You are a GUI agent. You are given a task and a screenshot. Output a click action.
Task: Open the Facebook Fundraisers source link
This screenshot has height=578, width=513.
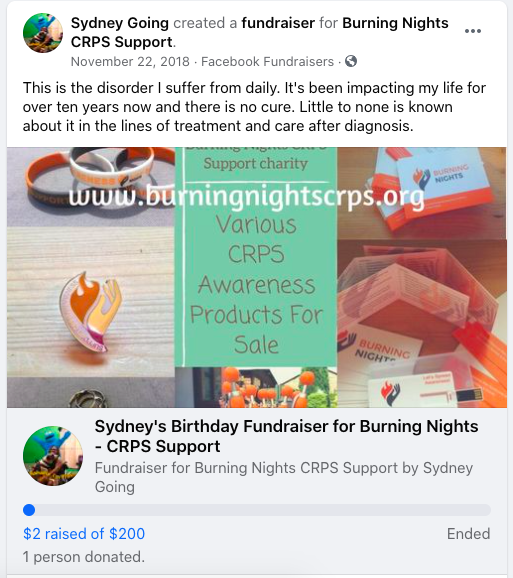(x=267, y=62)
